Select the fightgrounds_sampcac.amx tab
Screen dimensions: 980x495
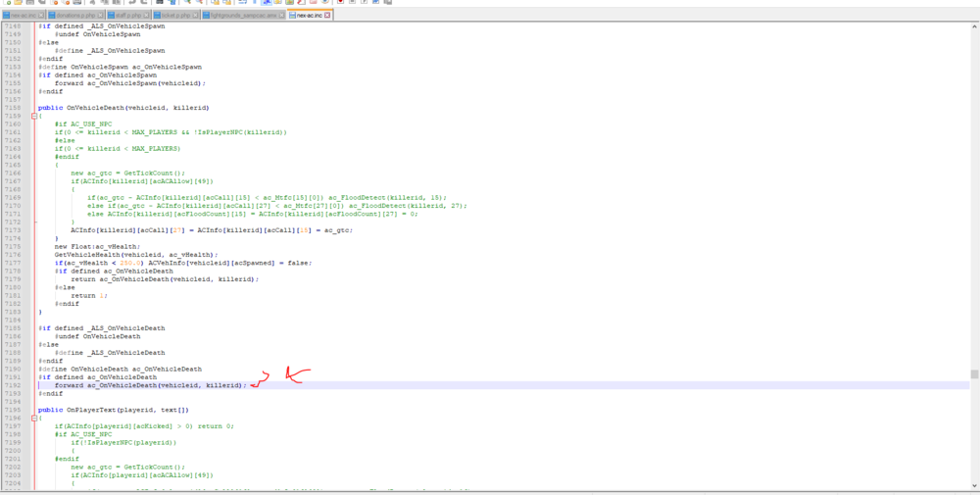244,15
